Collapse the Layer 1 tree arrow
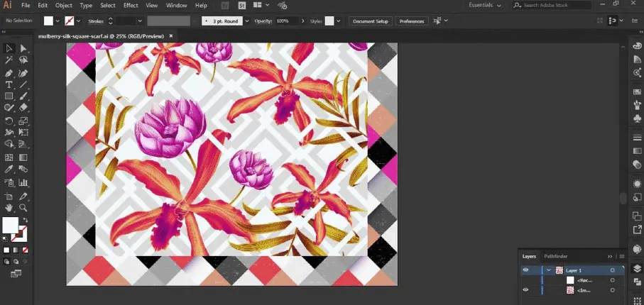 click(x=549, y=270)
